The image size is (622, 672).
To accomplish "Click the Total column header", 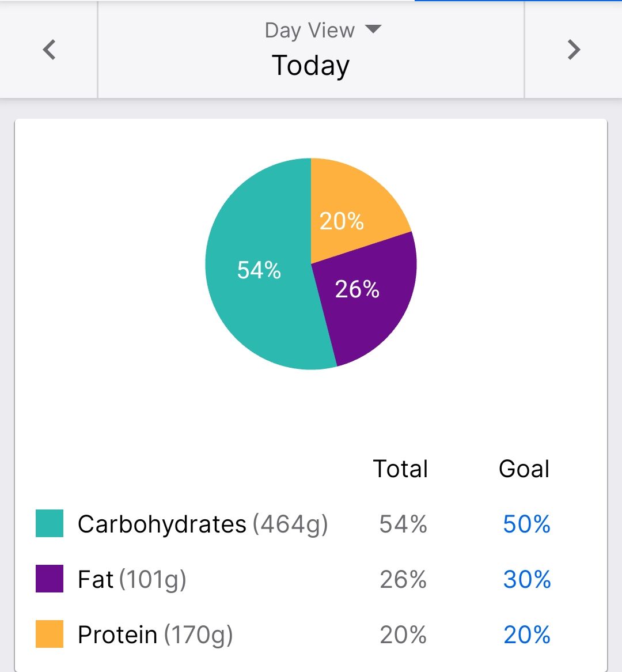I will click(400, 469).
